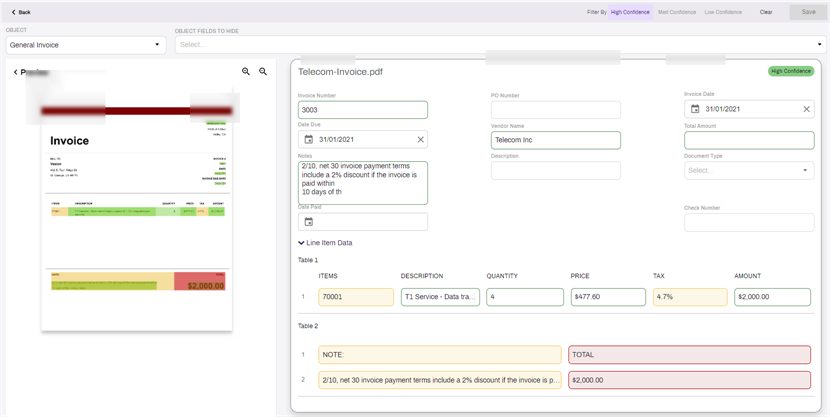
Task: Select the red $2,000.00 total on the invoice preview
Action: point(205,286)
